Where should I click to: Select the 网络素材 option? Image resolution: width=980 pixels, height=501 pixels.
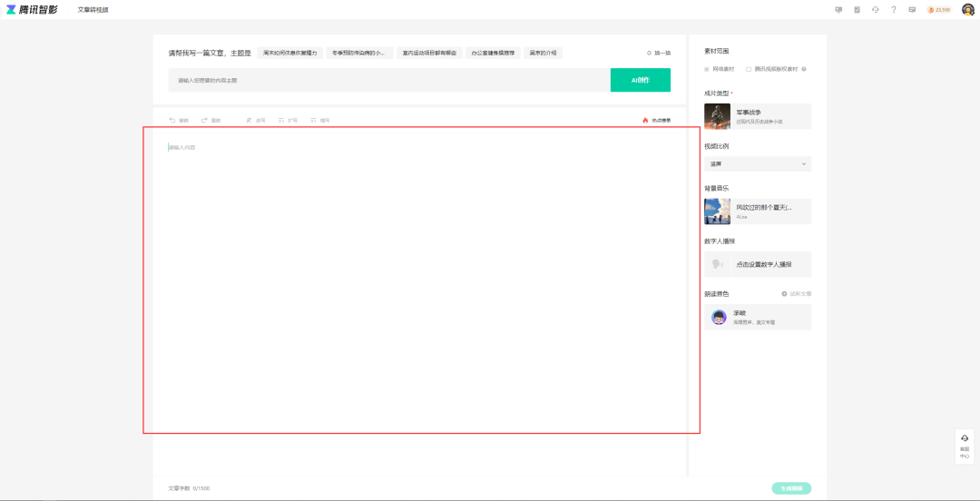point(708,69)
